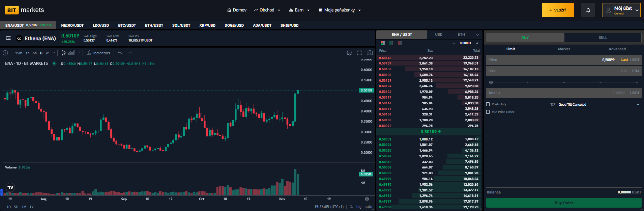This screenshot has height=211, width=644.
Task: Expand the Moje peňaženky menu
Action: coord(340,10)
